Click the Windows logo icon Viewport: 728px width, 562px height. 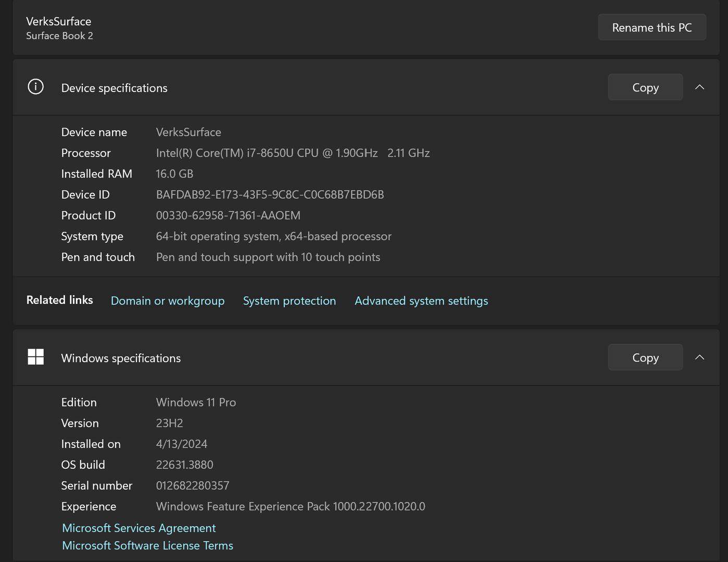click(35, 357)
